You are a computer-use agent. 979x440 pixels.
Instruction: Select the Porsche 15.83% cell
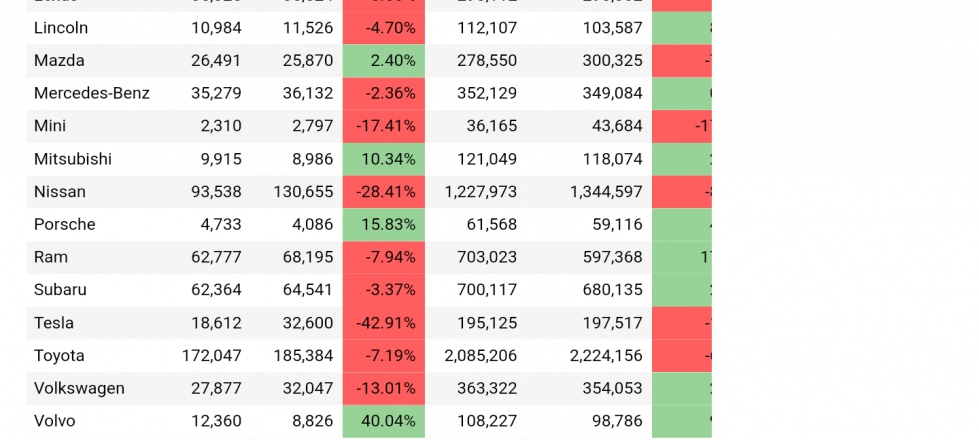(383, 225)
